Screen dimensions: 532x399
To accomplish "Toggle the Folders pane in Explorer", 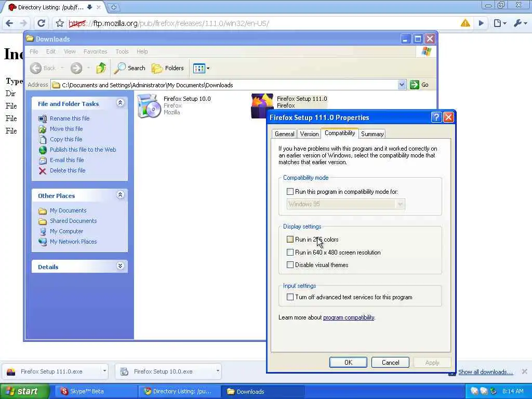I will [x=168, y=68].
